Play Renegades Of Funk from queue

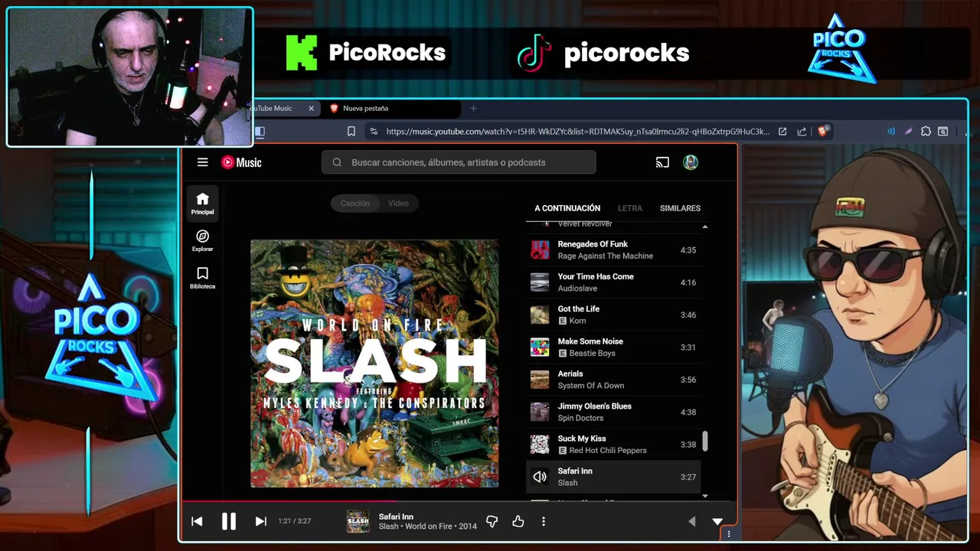click(x=613, y=249)
